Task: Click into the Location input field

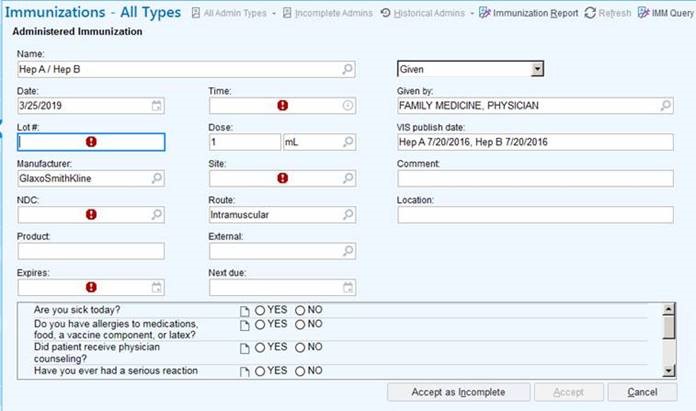Action: [535, 215]
